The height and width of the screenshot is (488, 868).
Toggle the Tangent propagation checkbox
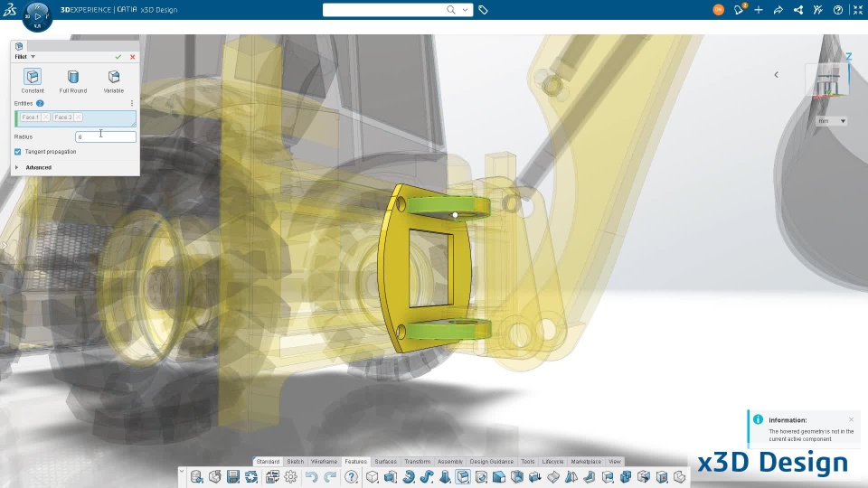click(18, 152)
